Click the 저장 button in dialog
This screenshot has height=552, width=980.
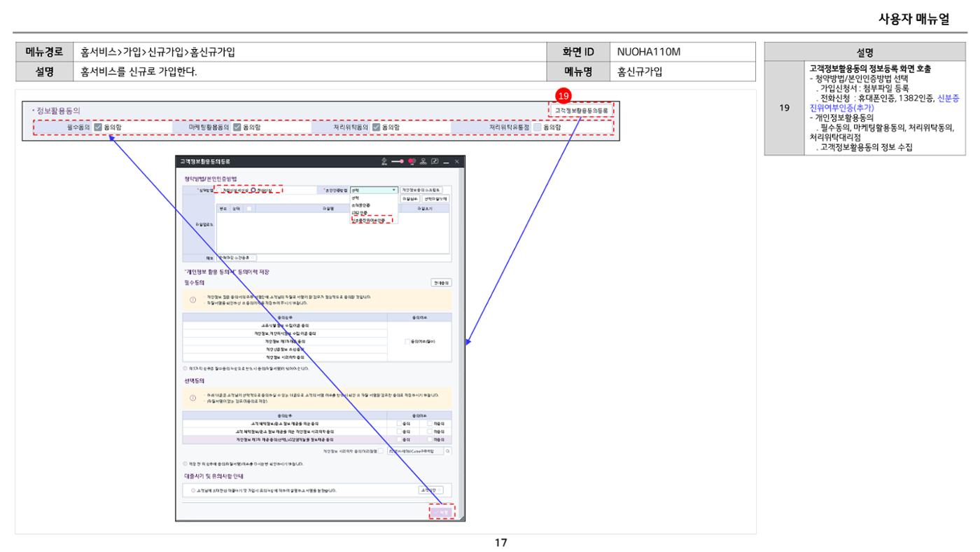coord(442,512)
